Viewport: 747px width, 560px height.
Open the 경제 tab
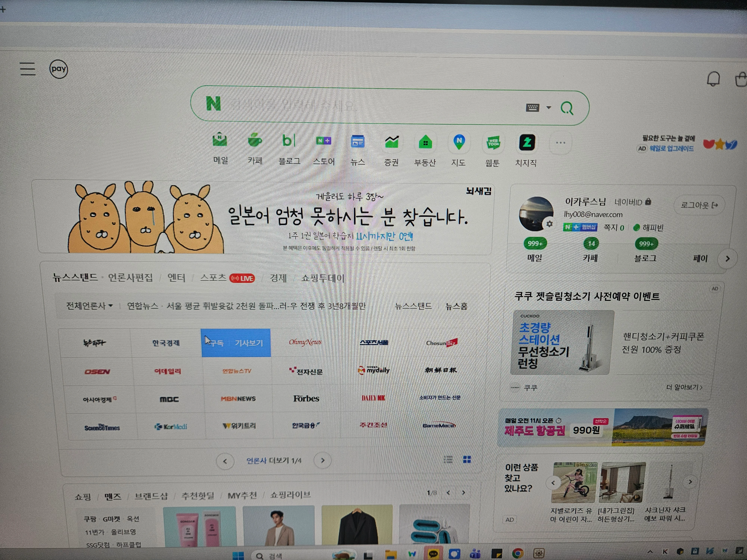point(278,278)
